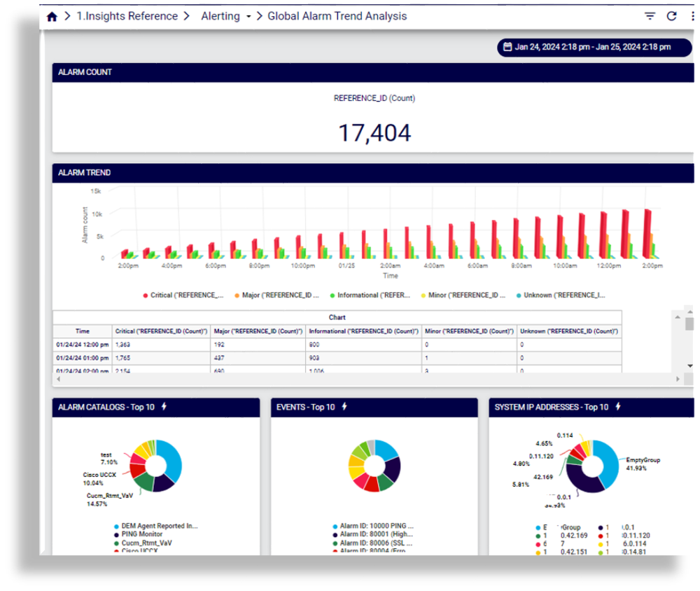The image size is (700, 591).
Task: Select PING Monitor in the Alarm Catalogs legend
Action: (142, 534)
